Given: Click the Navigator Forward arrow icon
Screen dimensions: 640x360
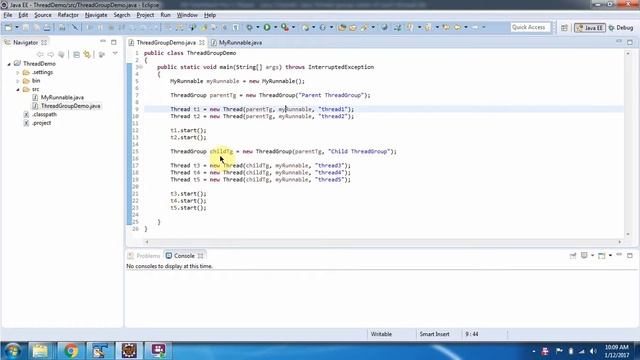Looking at the screenshot, I should tap(51, 54).
